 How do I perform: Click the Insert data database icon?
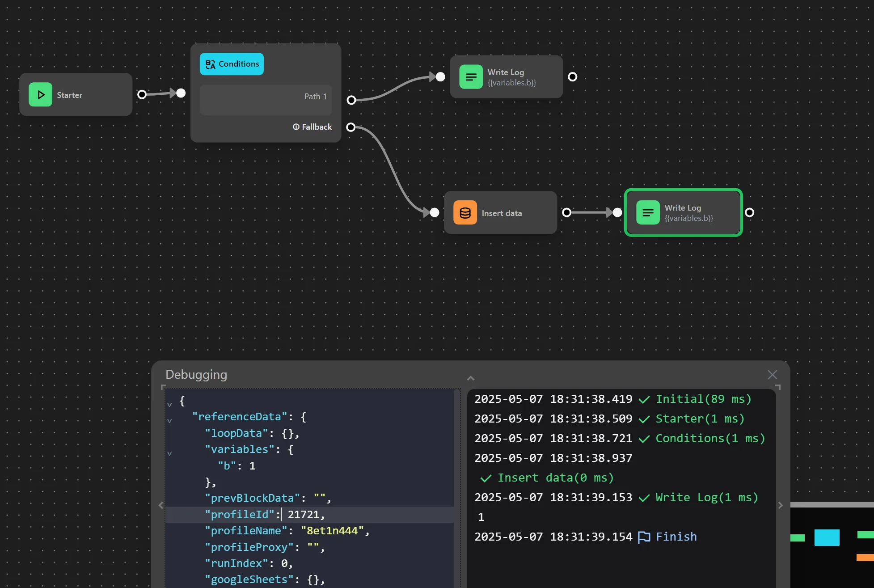point(464,212)
